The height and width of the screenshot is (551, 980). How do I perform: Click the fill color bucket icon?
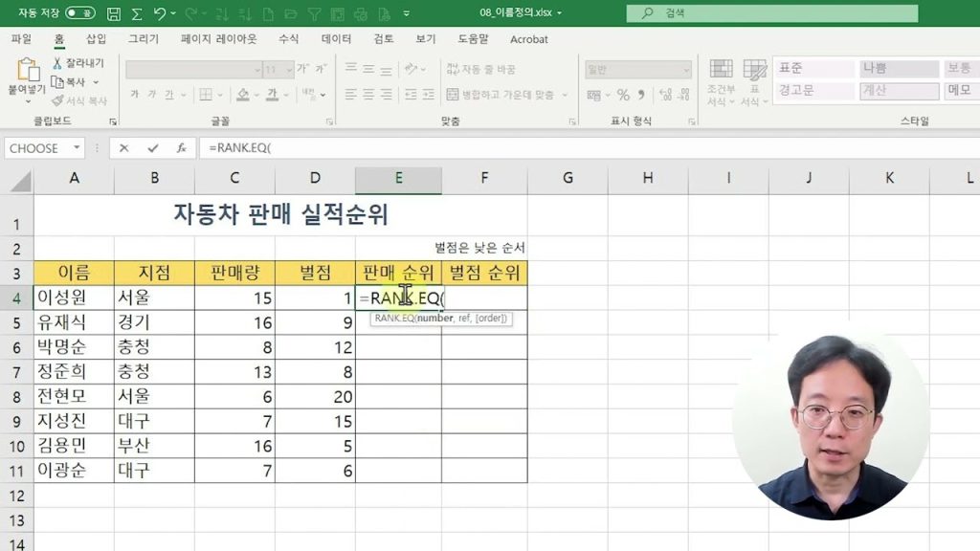(x=243, y=95)
